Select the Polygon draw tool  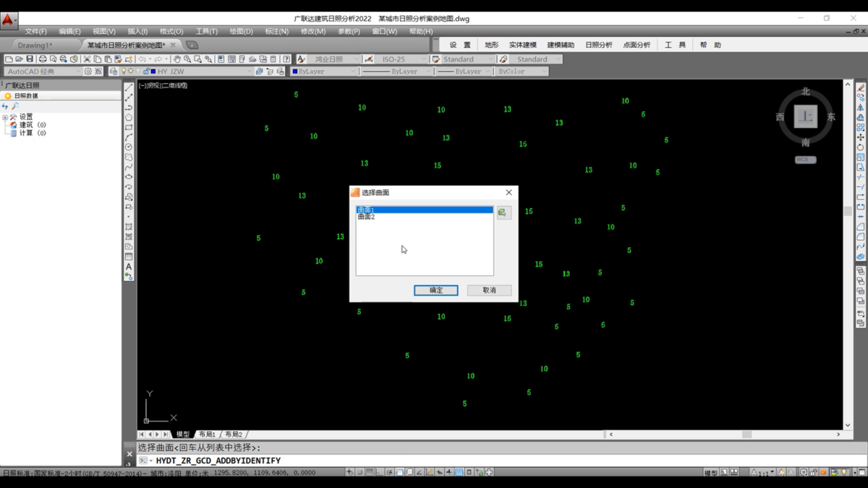129,118
